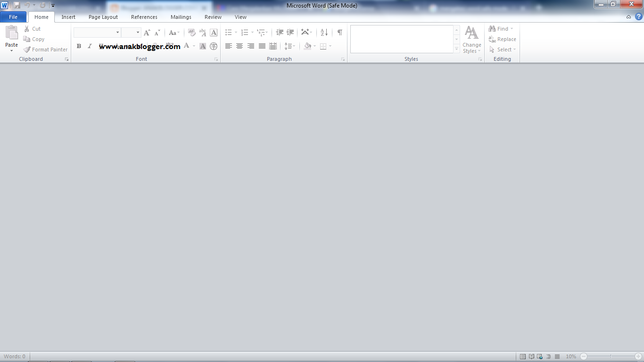Switch to the Insert ribbon tab
Viewport: 644px width, 362px height.
(x=68, y=16)
